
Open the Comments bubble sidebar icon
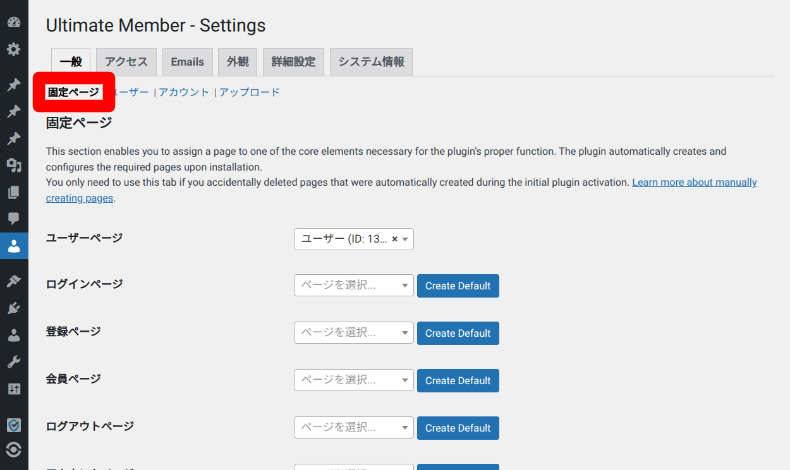[x=14, y=218]
